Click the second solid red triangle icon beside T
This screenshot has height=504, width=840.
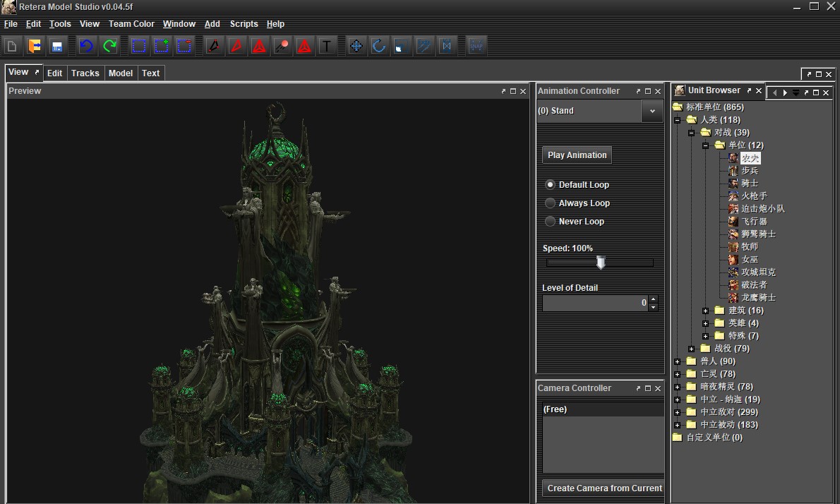click(304, 46)
